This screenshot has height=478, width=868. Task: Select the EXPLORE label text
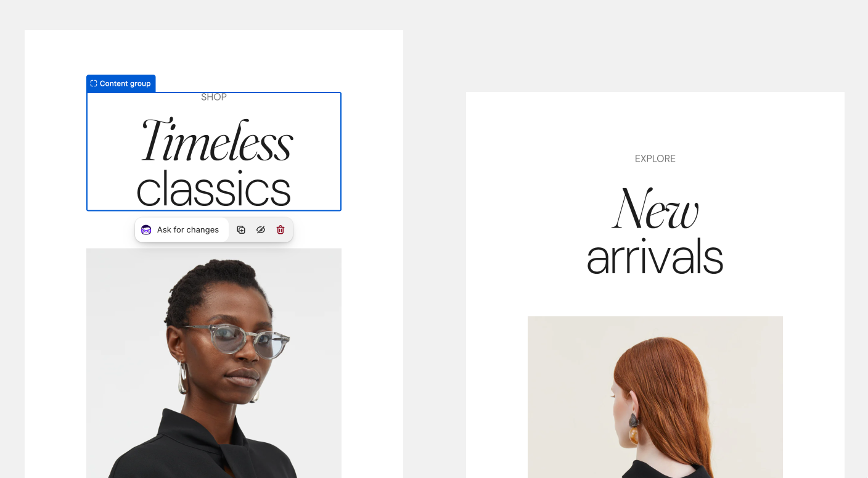(x=655, y=159)
